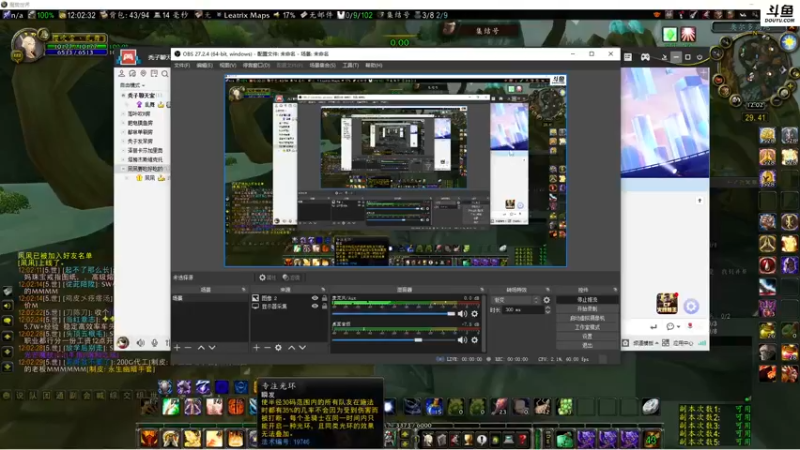Open the 工具(T) menu in OBS
This screenshot has width=800, height=450.
click(x=351, y=65)
